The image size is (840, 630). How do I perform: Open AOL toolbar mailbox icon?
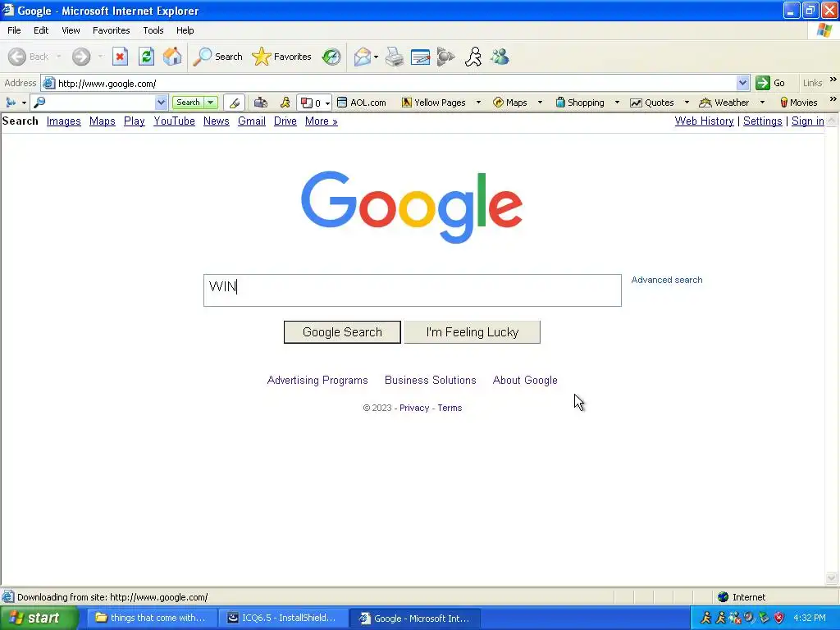[x=261, y=103]
